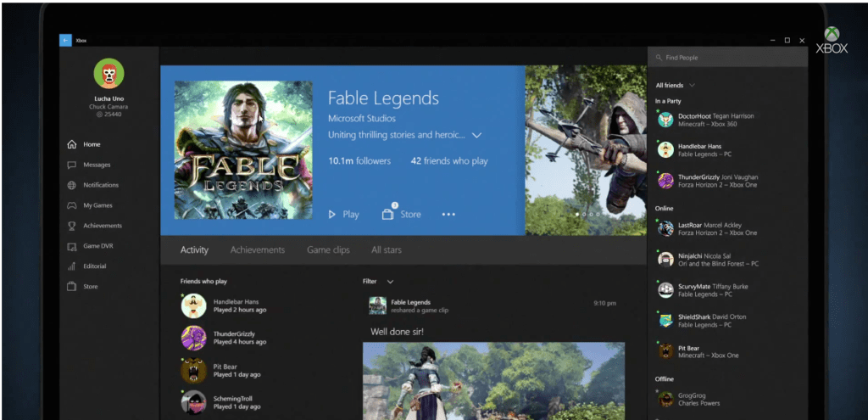Open Notifications globe icon
868x420 pixels.
click(x=71, y=185)
